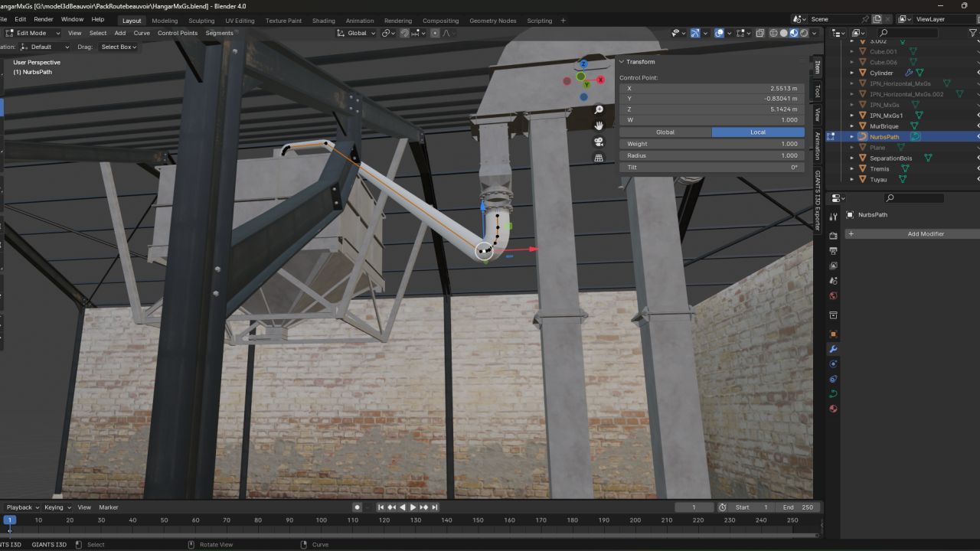Click the Radius value field
Viewport: 980px width, 551px height.
coord(712,155)
